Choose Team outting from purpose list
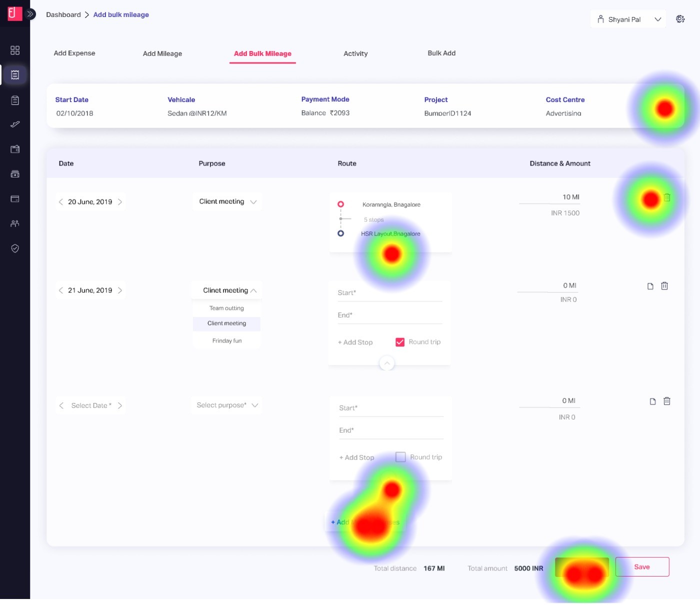 (x=226, y=308)
